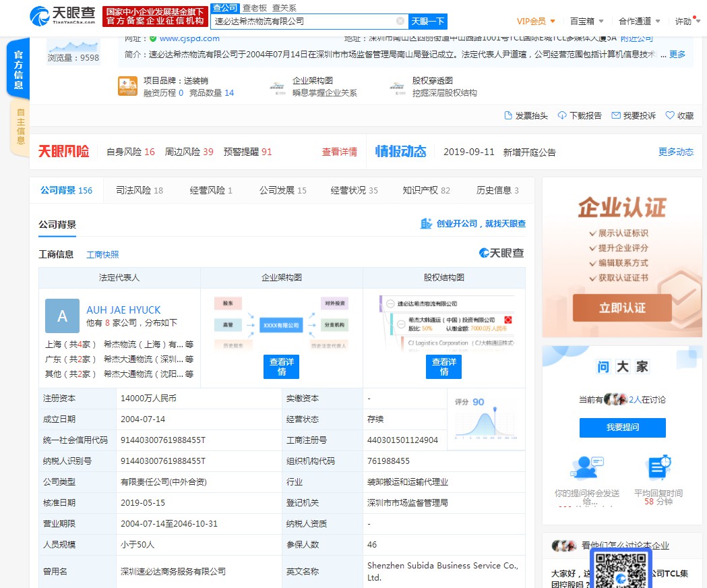The image size is (707, 588).
Task: Click 查看详情 under 企业架构图
Action: (x=281, y=366)
